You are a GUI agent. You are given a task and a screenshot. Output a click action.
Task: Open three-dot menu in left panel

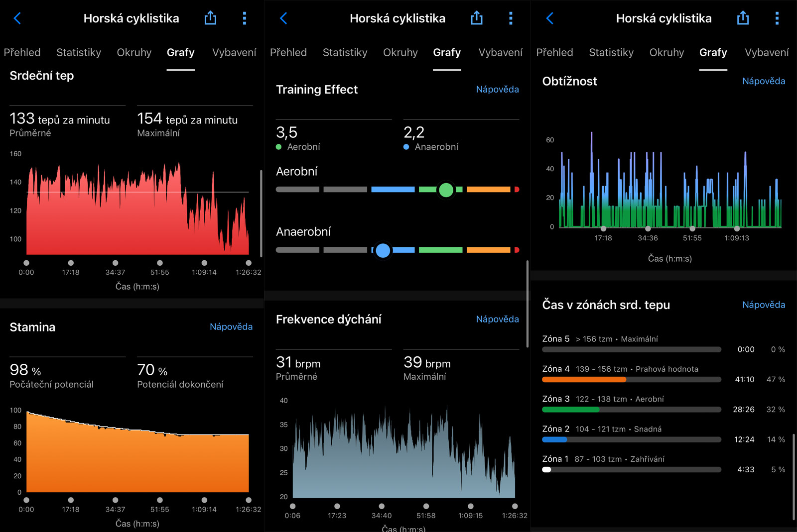pos(244,18)
